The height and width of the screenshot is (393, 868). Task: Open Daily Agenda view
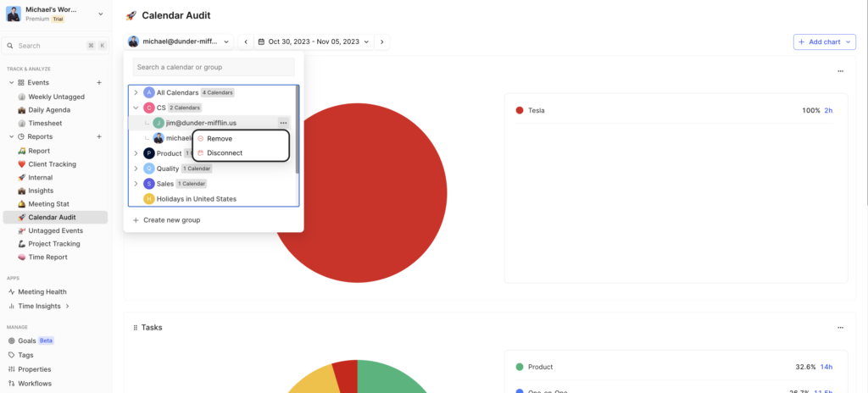tap(49, 109)
